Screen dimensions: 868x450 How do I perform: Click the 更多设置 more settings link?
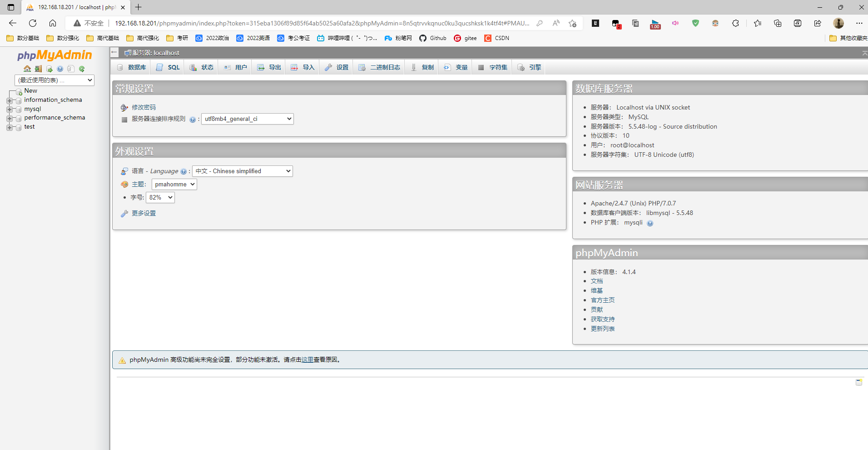144,213
